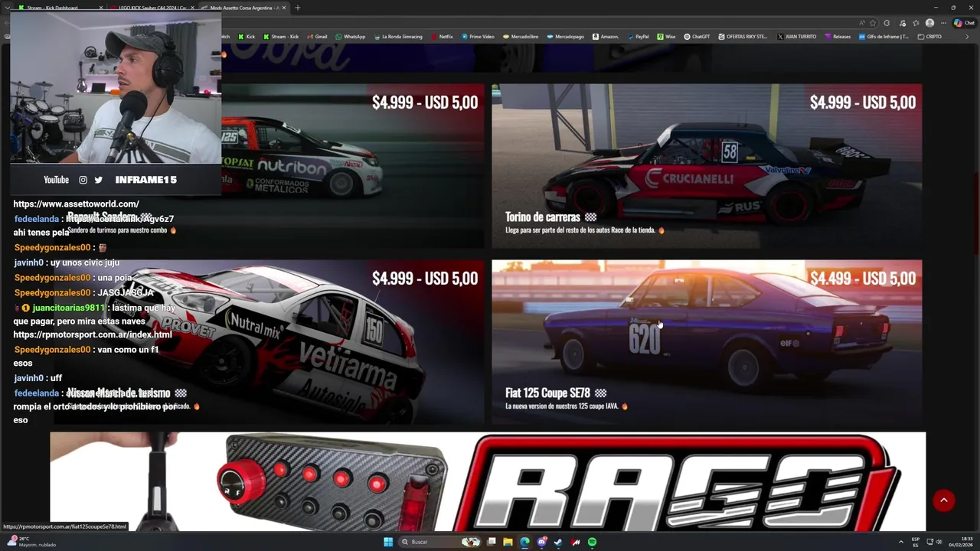The height and width of the screenshot is (551, 980).
Task: Open the Amazon bookmark
Action: 606,37
